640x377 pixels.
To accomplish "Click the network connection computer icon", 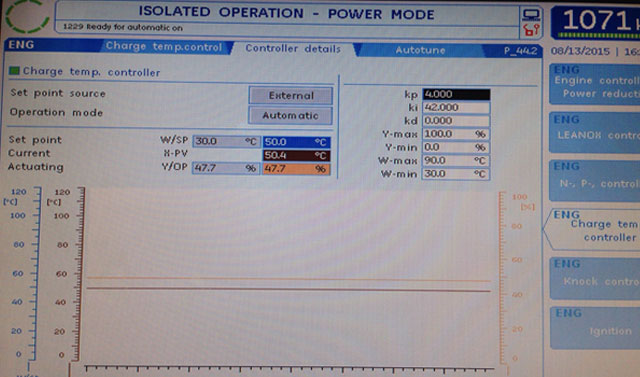I will point(531,15).
